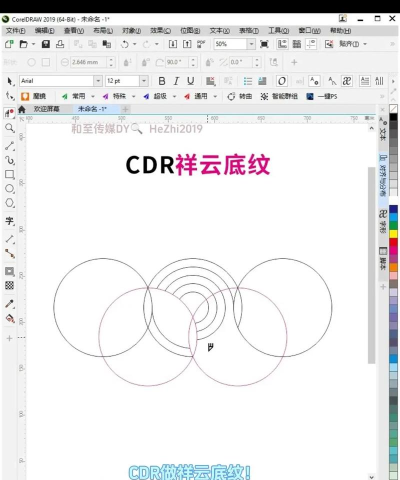Screen dimensions: 400x480
Task: Select the Interactive Fill bucket tool
Action: coord(10,319)
